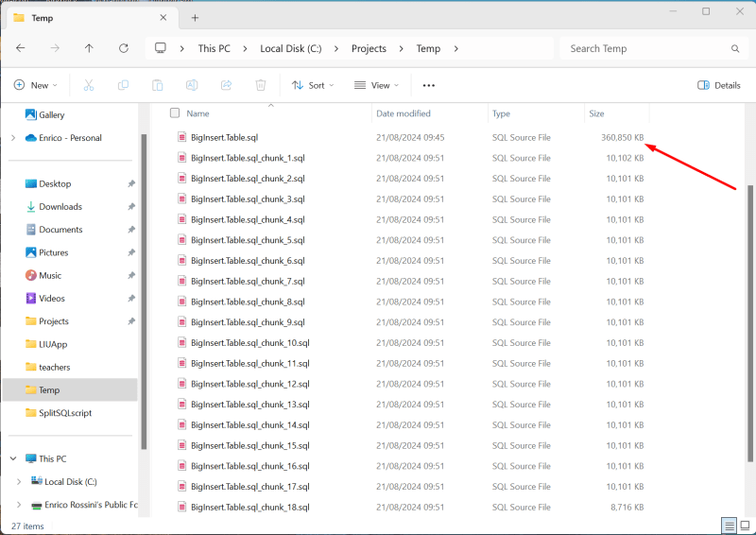Click the Copy toolbar icon
The width and height of the screenshot is (756, 535).
(123, 85)
